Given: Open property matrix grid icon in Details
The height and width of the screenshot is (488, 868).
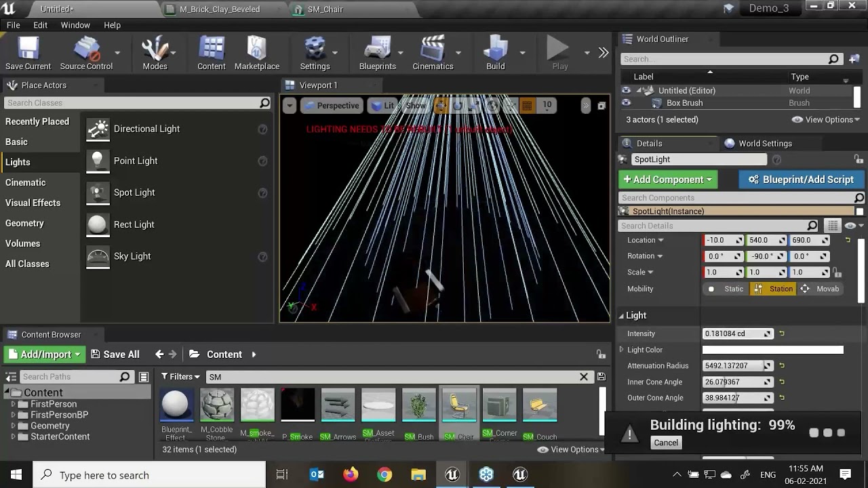Looking at the screenshot, I should click(x=833, y=226).
